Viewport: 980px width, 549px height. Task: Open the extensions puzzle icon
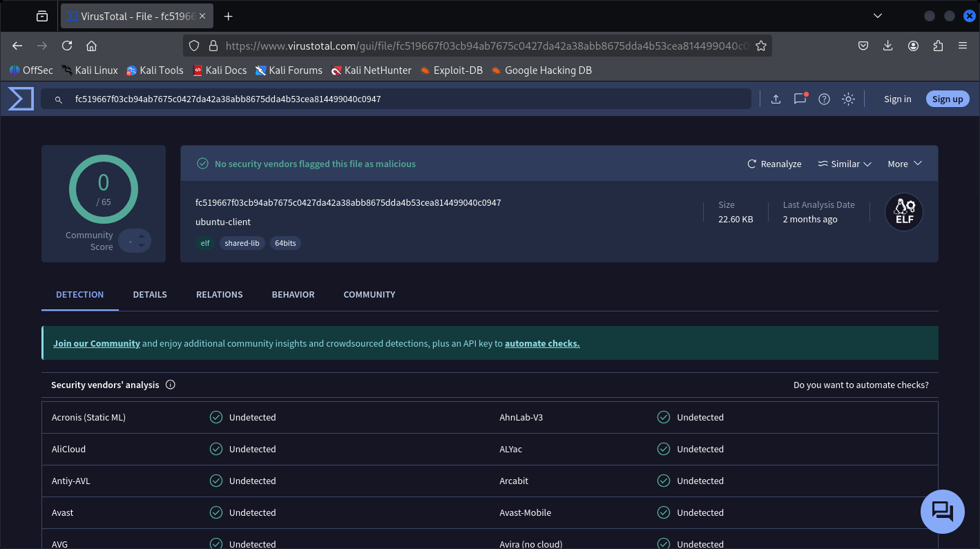[938, 46]
